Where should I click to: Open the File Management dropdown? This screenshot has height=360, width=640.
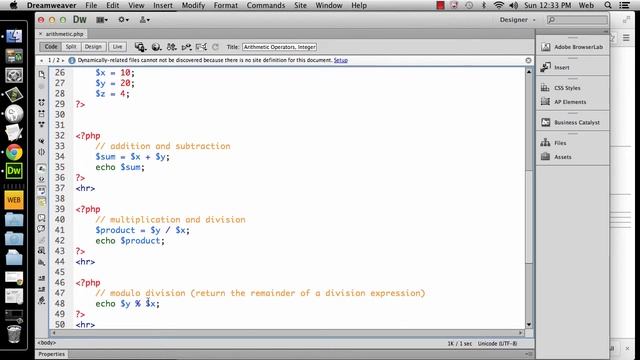pos(171,47)
